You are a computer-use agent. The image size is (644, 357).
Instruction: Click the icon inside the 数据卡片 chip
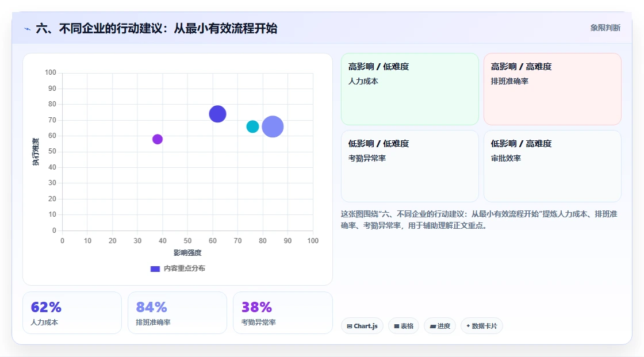click(x=468, y=326)
